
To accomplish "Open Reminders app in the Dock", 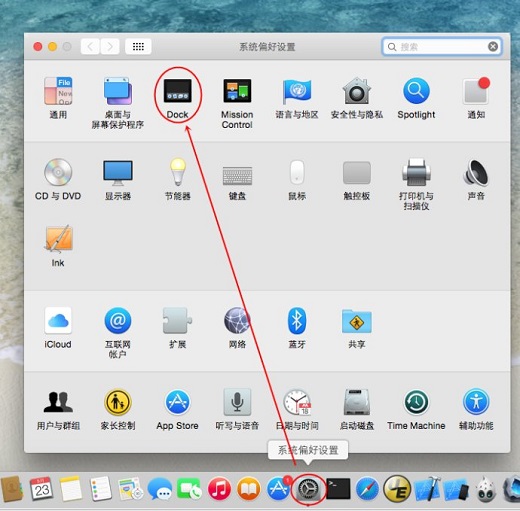I will (x=101, y=489).
